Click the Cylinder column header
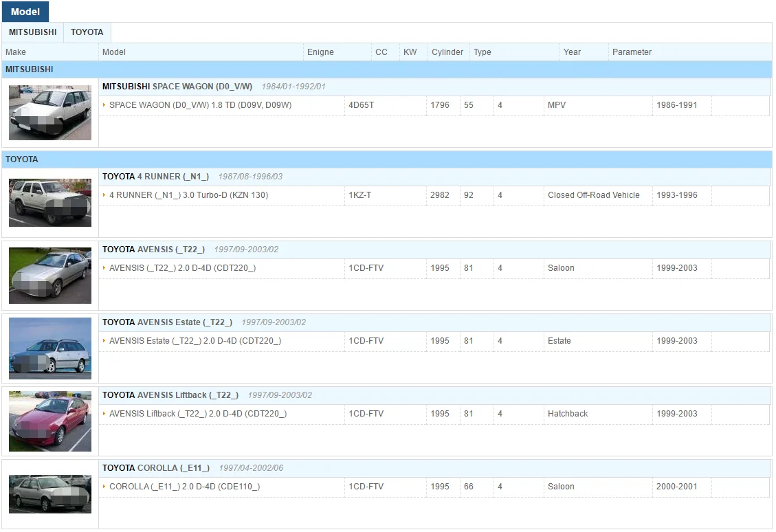The height and width of the screenshot is (532, 776). pos(448,52)
